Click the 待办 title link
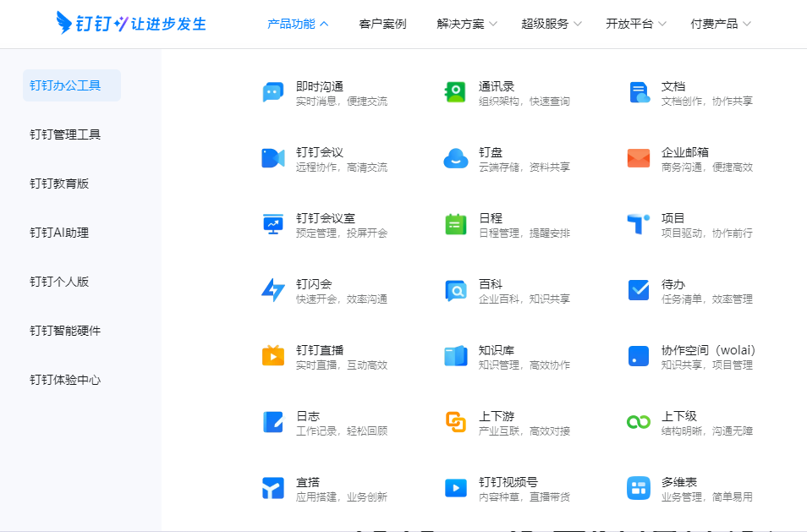807x532 pixels. (673, 284)
